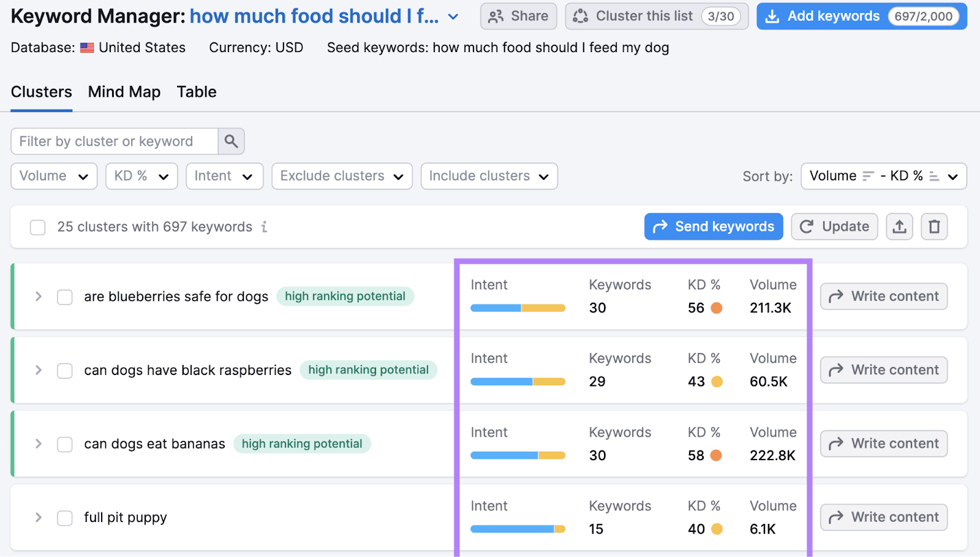
Task: Click Write content for blueberries cluster
Action: click(x=884, y=297)
